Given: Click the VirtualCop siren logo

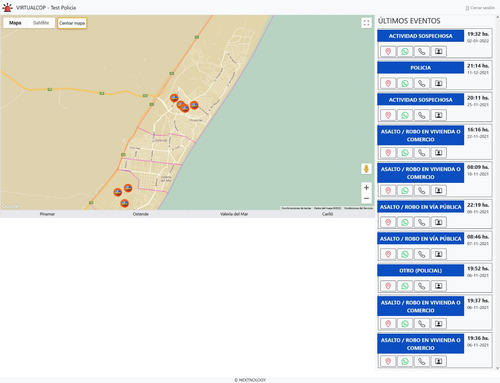Looking at the screenshot, I should click(7, 7).
